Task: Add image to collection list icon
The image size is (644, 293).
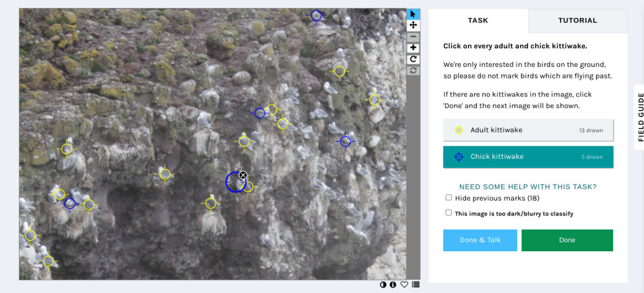Action: (416, 284)
